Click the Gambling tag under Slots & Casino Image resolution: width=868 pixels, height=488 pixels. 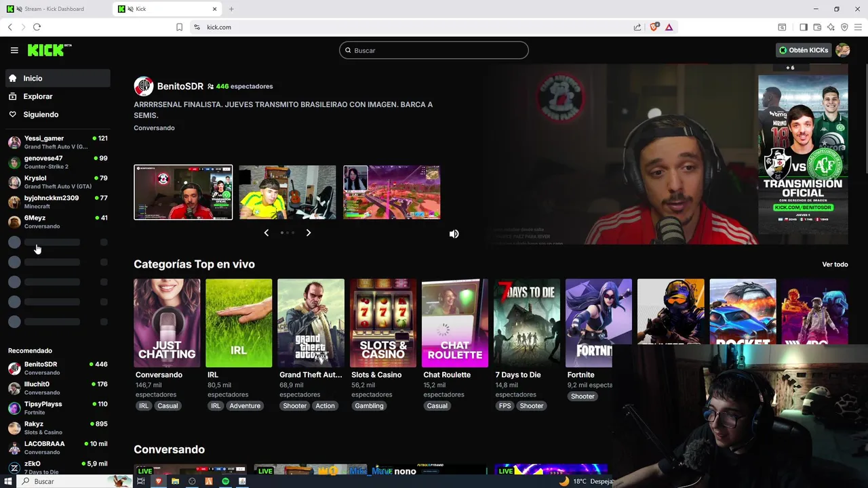pos(370,406)
